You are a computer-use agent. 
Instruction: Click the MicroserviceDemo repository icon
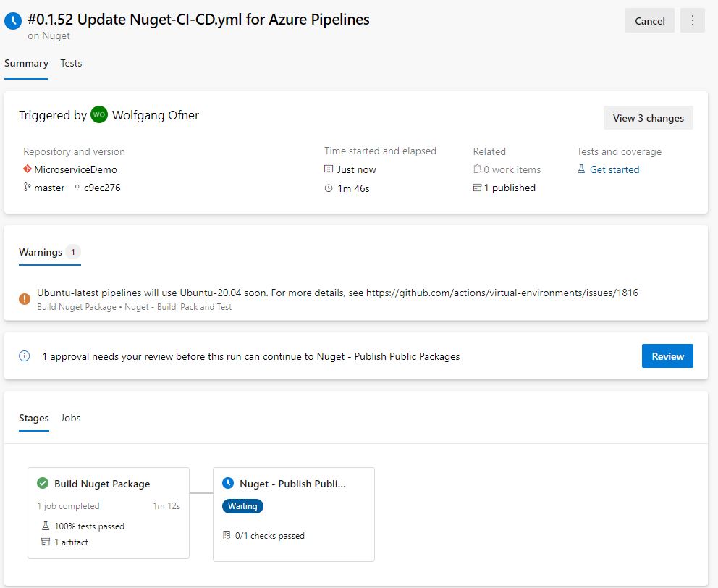pos(28,169)
